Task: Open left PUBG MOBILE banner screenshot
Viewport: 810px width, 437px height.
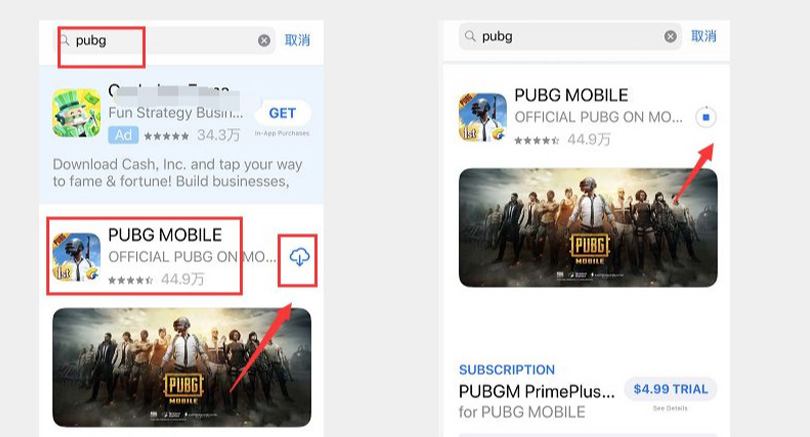Action: point(182,367)
